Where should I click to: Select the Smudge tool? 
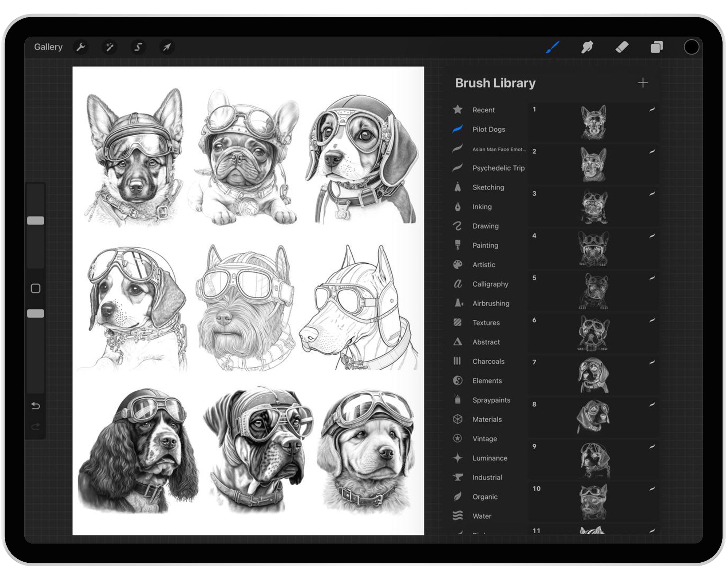pos(587,47)
